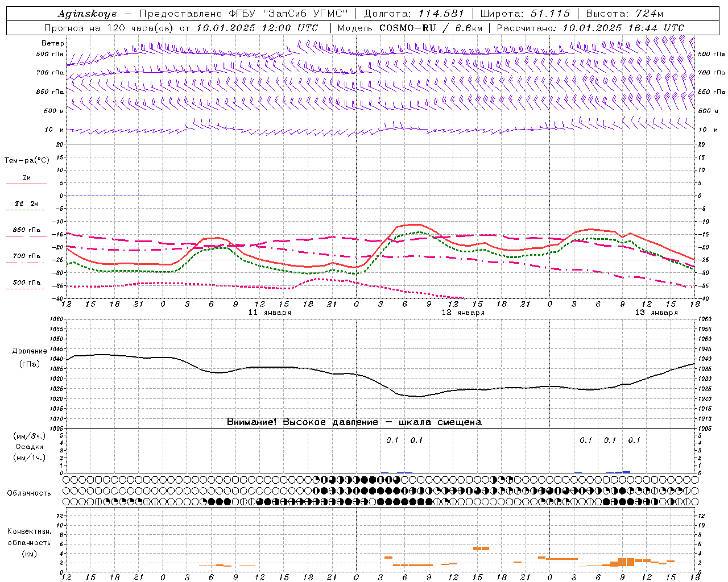Click the '13 января' date label
The width and height of the screenshot is (728, 582).
[656, 313]
